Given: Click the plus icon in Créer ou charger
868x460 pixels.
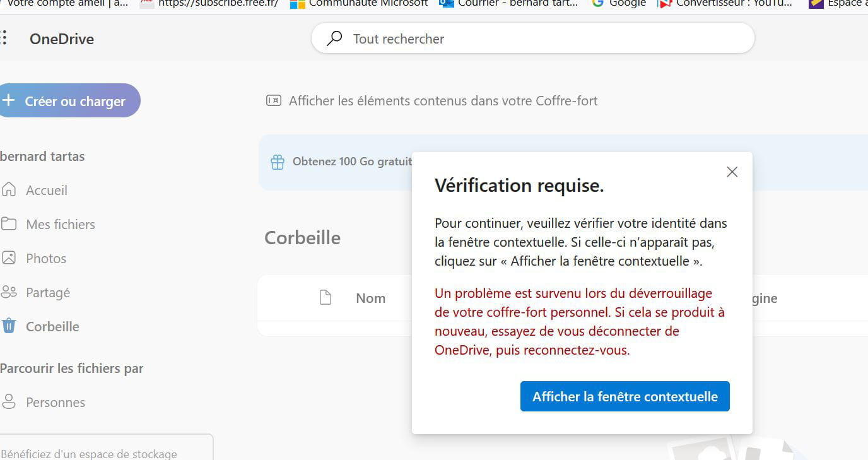Looking at the screenshot, I should coord(9,100).
